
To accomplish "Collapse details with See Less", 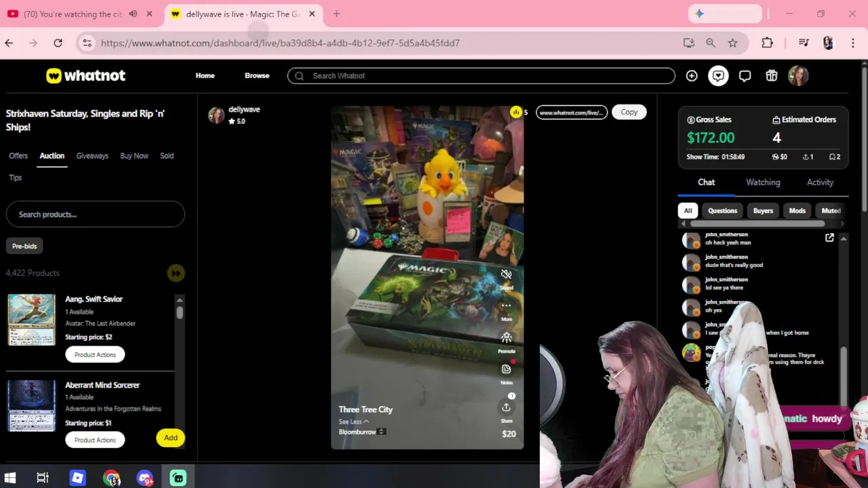I will (353, 422).
